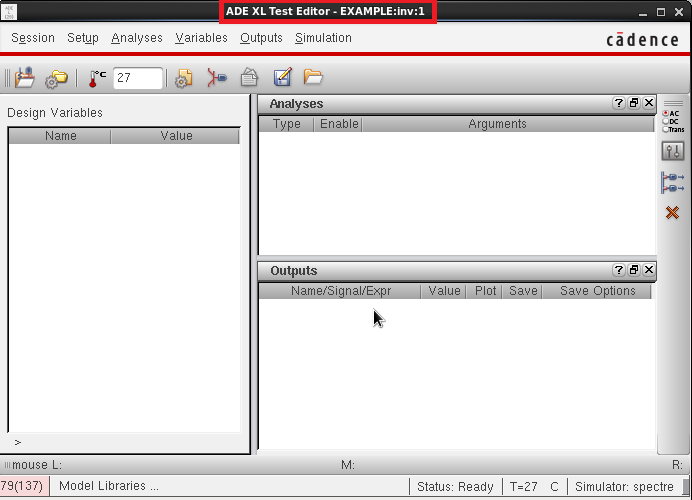Click the Save Options column header
692x500 pixels.
pyautogui.click(x=597, y=291)
